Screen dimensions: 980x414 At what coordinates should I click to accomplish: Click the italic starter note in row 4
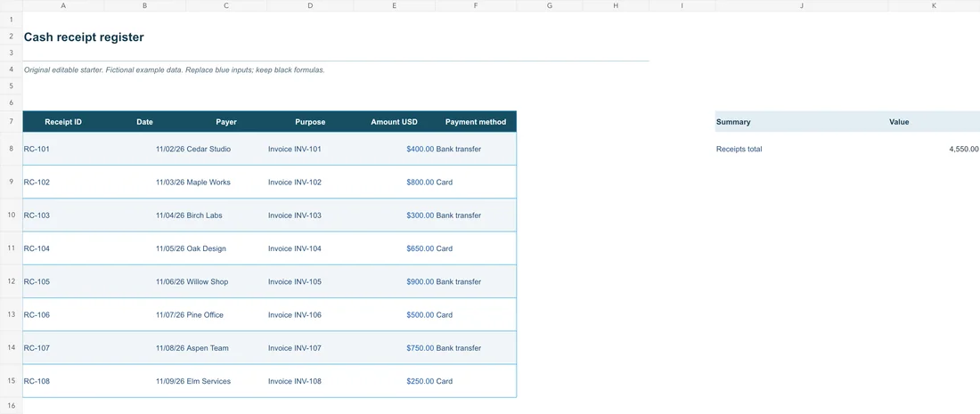[x=174, y=70]
